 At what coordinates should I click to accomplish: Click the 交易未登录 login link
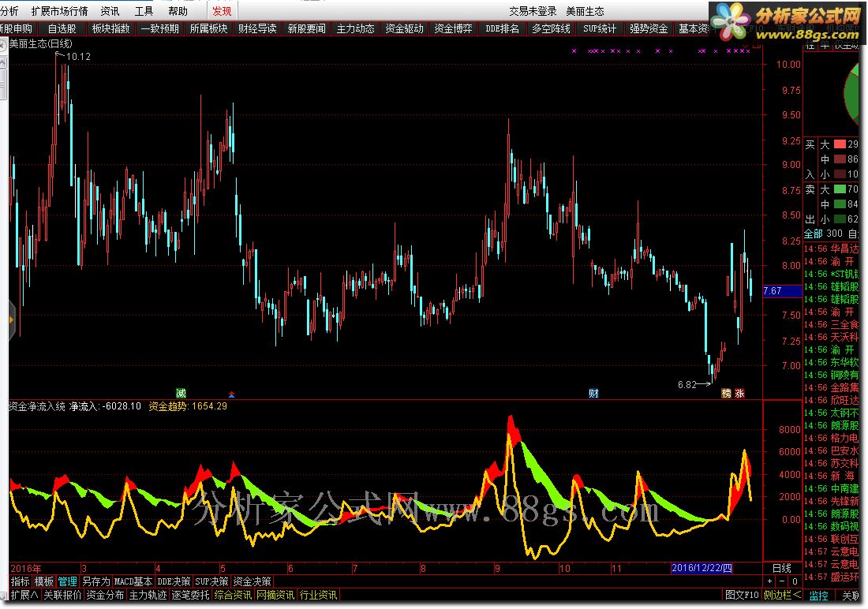click(533, 11)
